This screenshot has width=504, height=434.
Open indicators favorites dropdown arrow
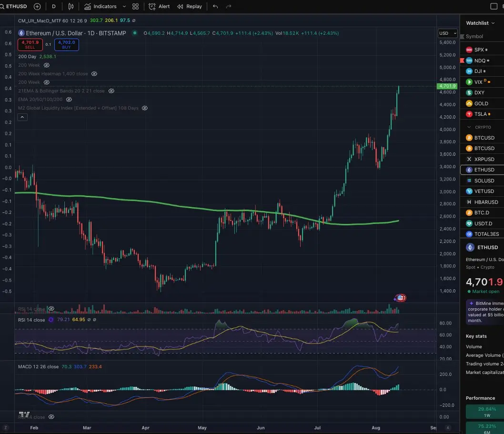pos(124,6)
